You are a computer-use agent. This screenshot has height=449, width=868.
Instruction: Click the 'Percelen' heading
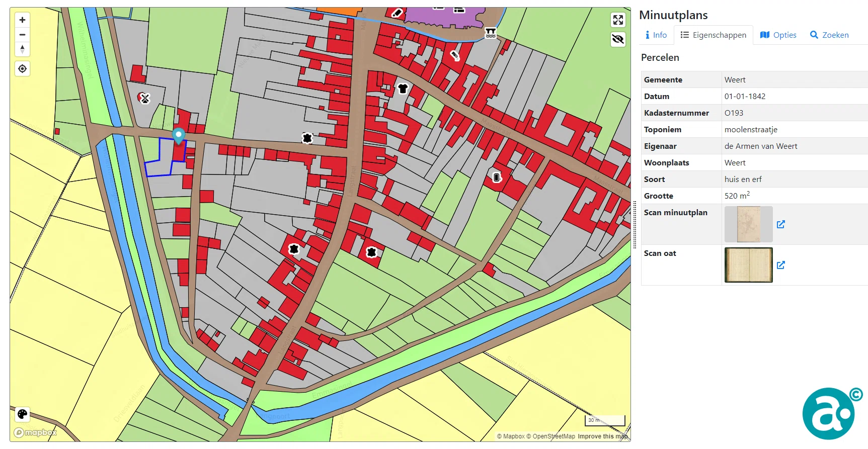click(660, 57)
